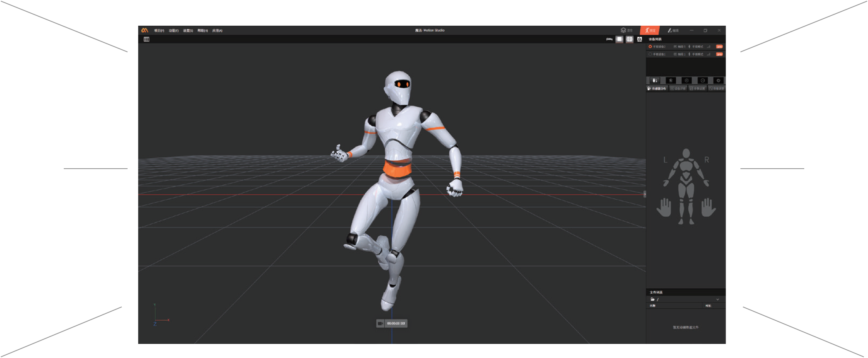
Task: Click the name of the second device row
Action: 659,54
